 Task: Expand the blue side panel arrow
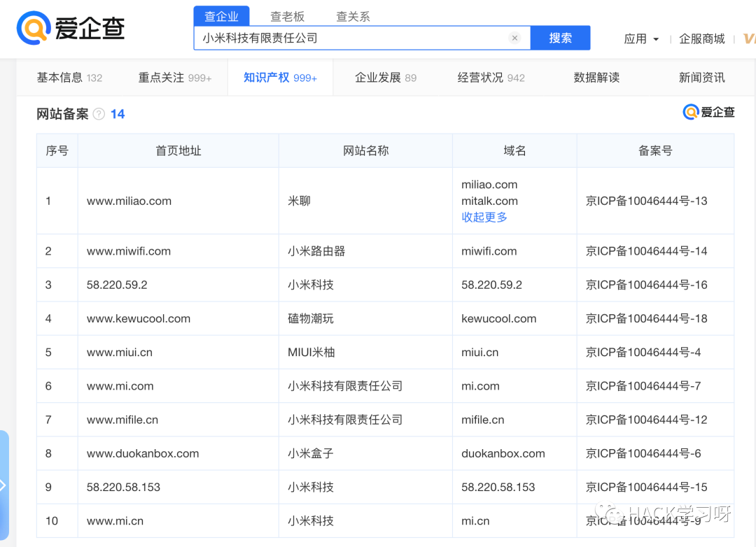point(3,485)
